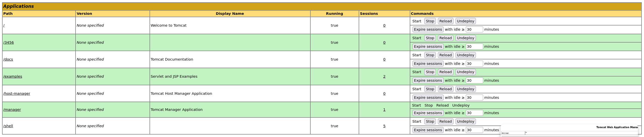View the 2 sessions of /examples
The width and height of the screenshot is (644, 137).
point(384,76)
